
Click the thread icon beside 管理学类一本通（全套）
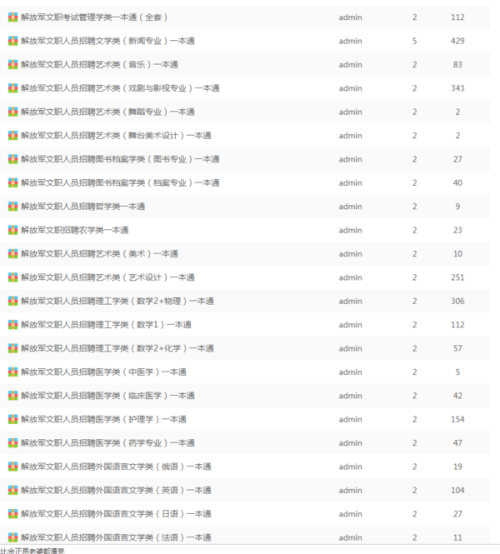[x=13, y=17]
